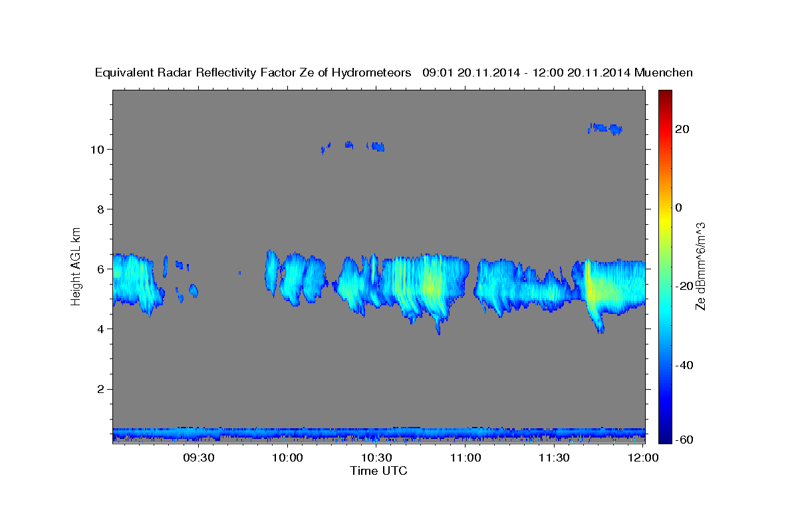Click the 'Height AGL km' axis label
The image size is (798, 532).
(76, 265)
